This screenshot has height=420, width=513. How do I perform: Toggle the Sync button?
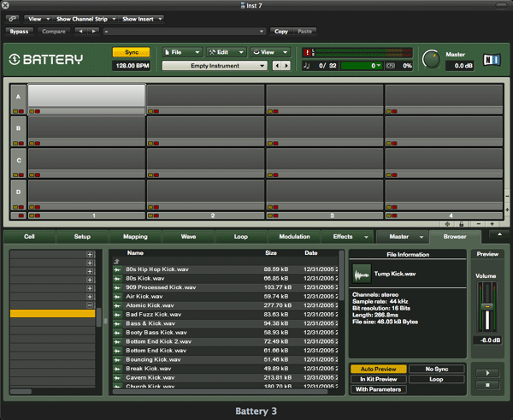click(131, 52)
